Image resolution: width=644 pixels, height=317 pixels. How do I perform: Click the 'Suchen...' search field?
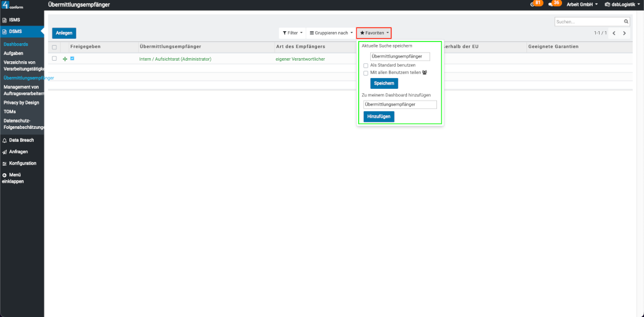(x=588, y=21)
